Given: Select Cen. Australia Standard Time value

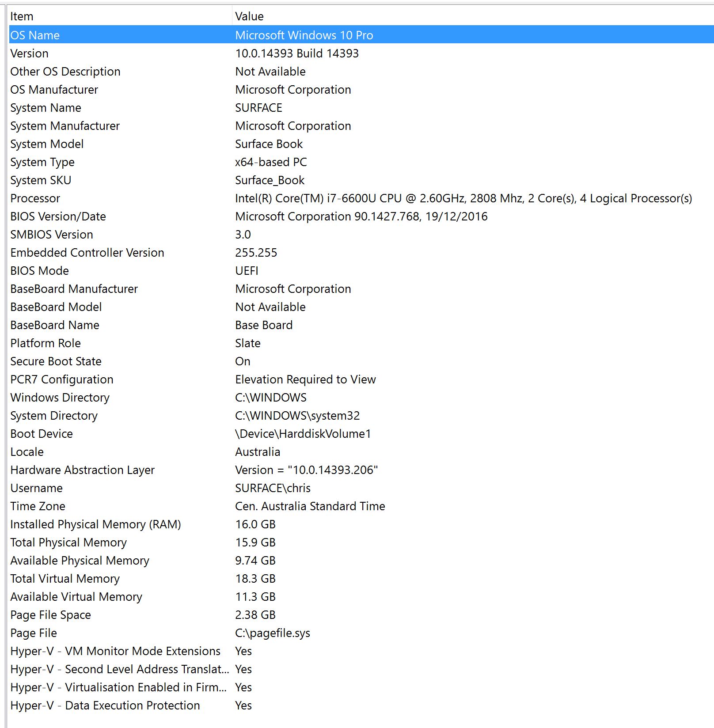Looking at the screenshot, I should [310, 506].
